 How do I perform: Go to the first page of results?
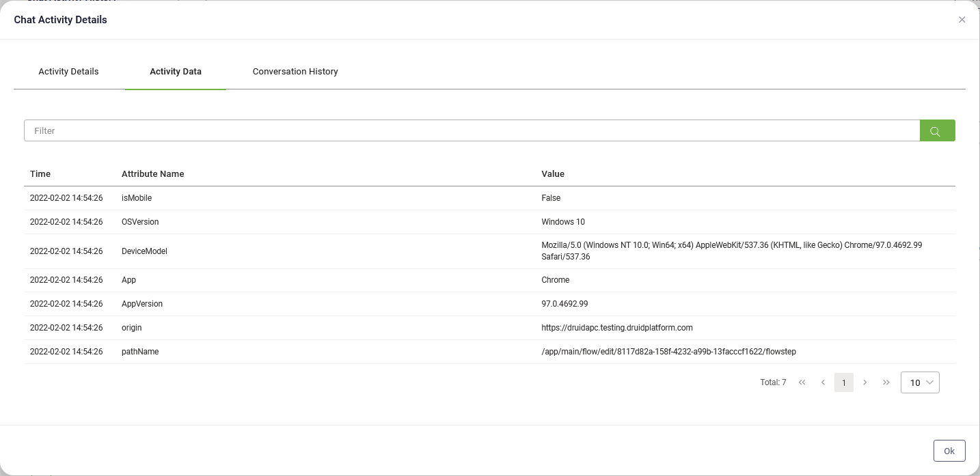click(802, 382)
